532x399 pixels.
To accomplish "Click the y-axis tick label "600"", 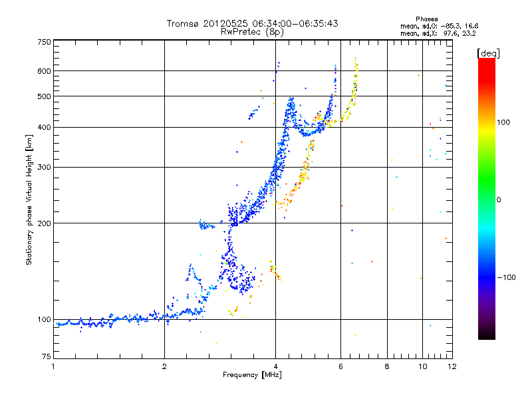I will point(45,71).
